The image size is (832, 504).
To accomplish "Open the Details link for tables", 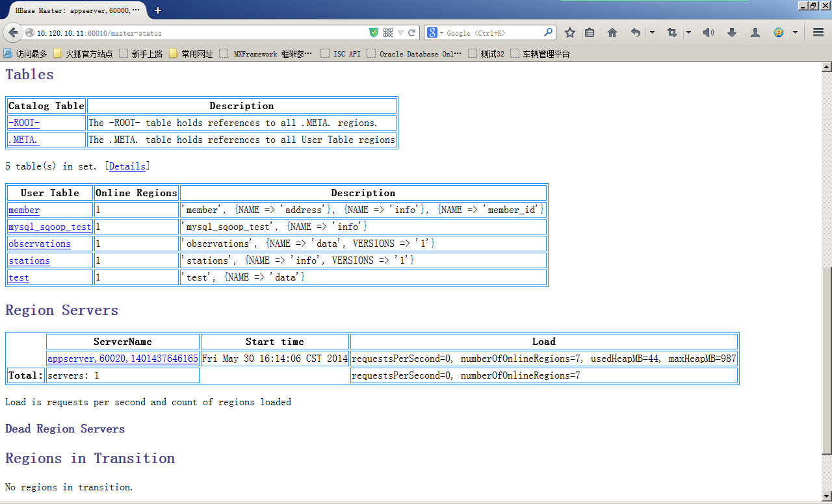I will [127, 166].
